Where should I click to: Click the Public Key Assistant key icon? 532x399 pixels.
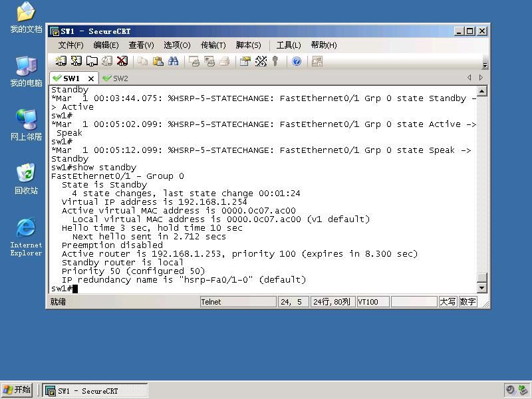click(x=275, y=61)
